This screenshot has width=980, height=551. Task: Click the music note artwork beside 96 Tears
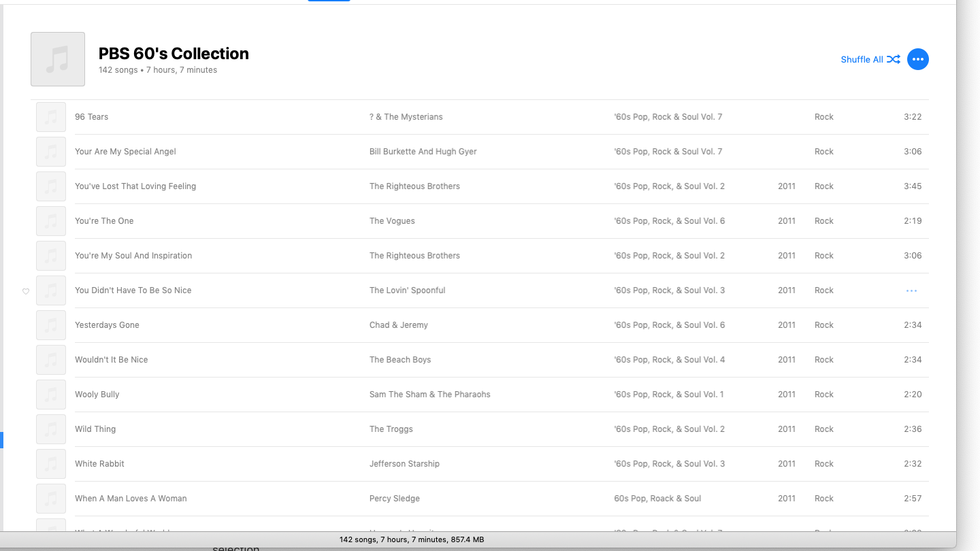click(x=51, y=117)
